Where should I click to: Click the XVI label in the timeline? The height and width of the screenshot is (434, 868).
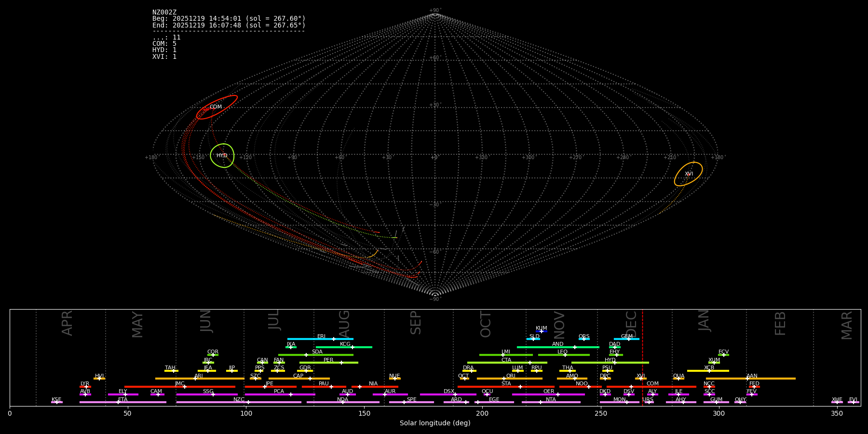tap(641, 376)
